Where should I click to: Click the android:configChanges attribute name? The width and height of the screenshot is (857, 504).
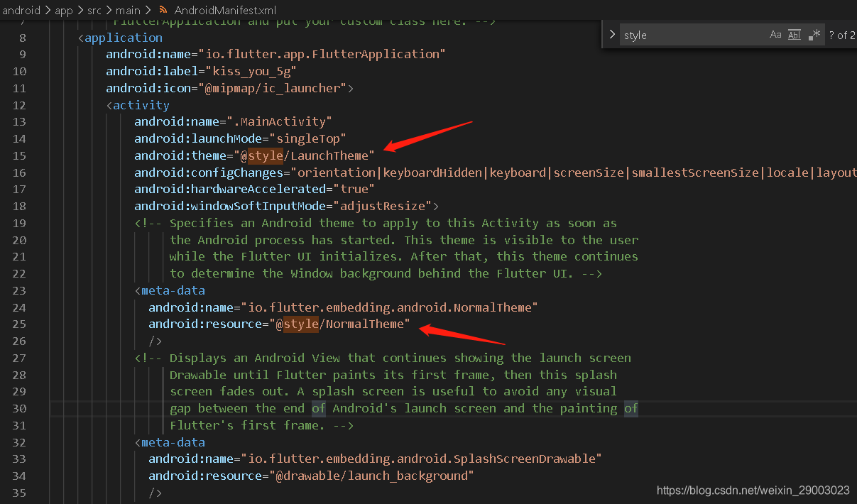click(209, 172)
